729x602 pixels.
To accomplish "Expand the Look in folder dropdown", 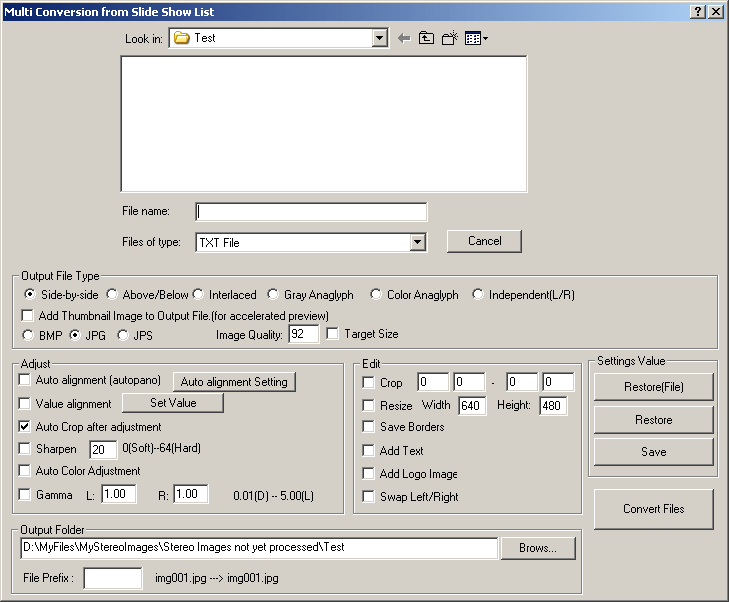I will pos(379,38).
